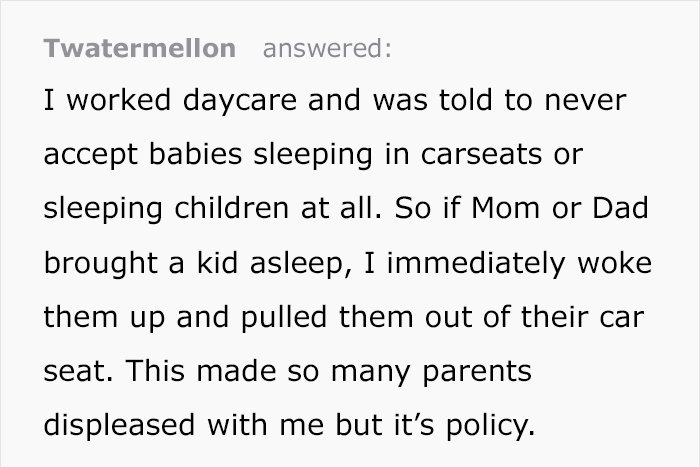Image resolution: width=700 pixels, height=467 pixels.
Task: Click the word 'never' ending first line
Action: coord(585,102)
